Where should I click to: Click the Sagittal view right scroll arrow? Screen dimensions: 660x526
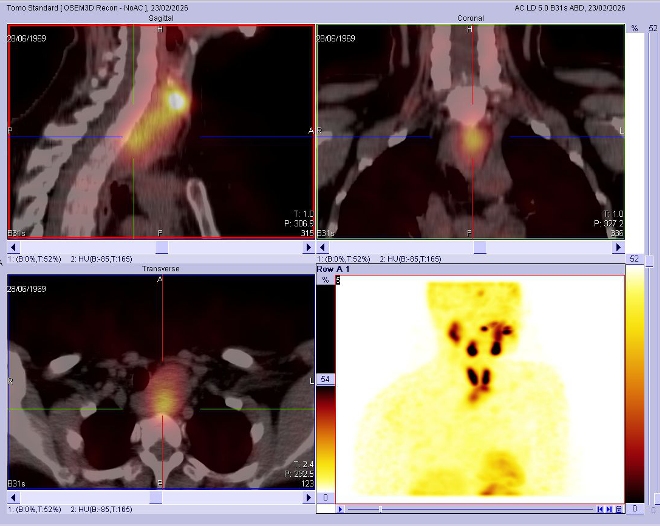click(309, 247)
